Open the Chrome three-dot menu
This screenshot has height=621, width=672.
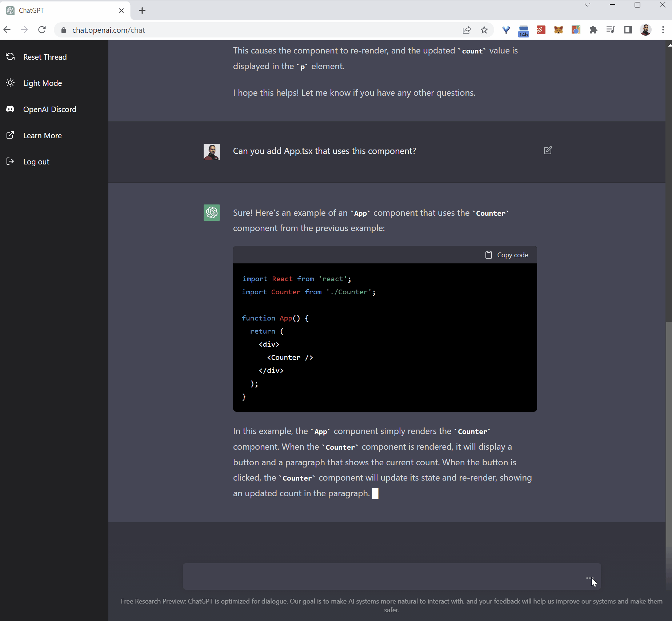click(x=663, y=30)
